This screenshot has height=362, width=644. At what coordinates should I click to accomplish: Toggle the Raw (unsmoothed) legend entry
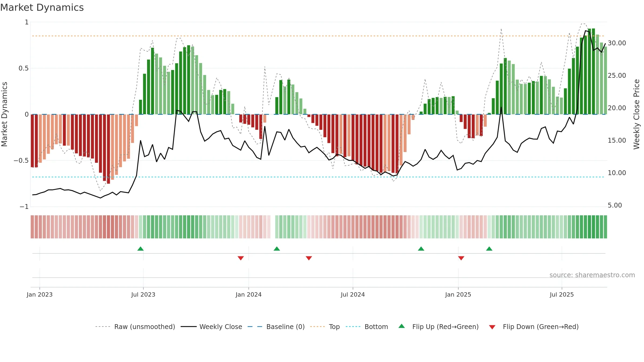(135, 327)
